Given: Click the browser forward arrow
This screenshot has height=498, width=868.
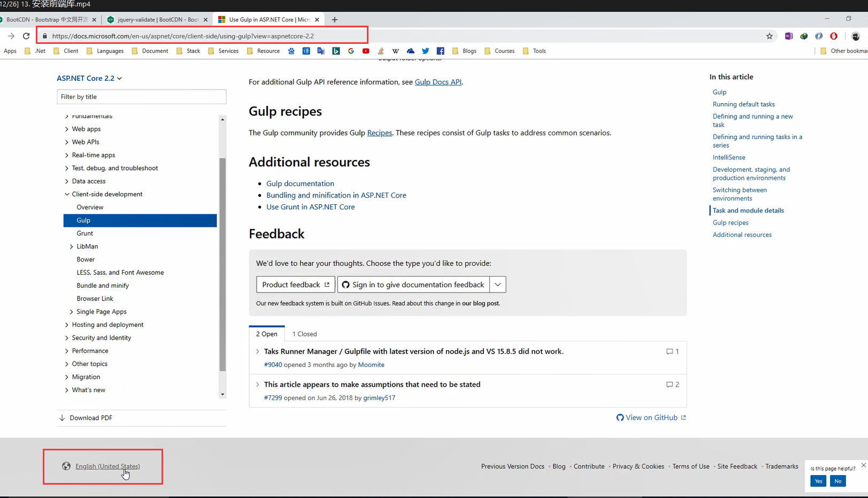Looking at the screenshot, I should (x=11, y=36).
